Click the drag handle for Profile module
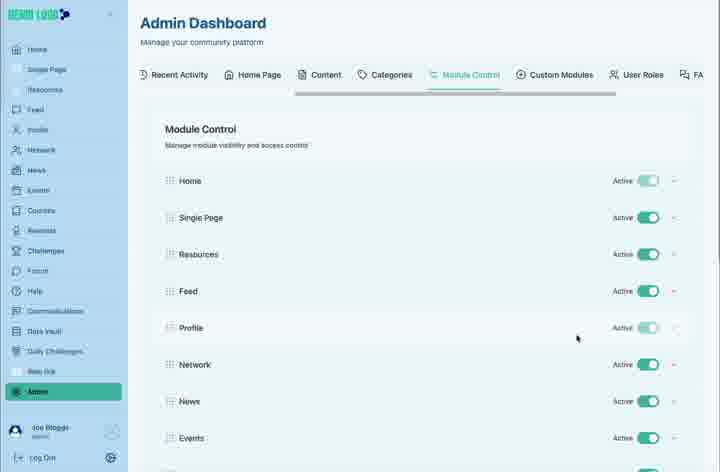This screenshot has height=472, width=720. (x=170, y=327)
